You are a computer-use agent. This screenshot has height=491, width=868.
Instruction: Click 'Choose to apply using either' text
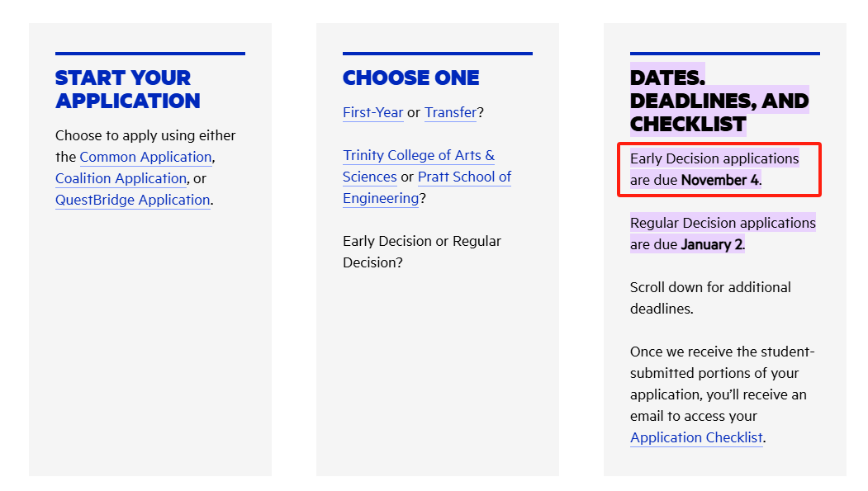[x=145, y=135]
